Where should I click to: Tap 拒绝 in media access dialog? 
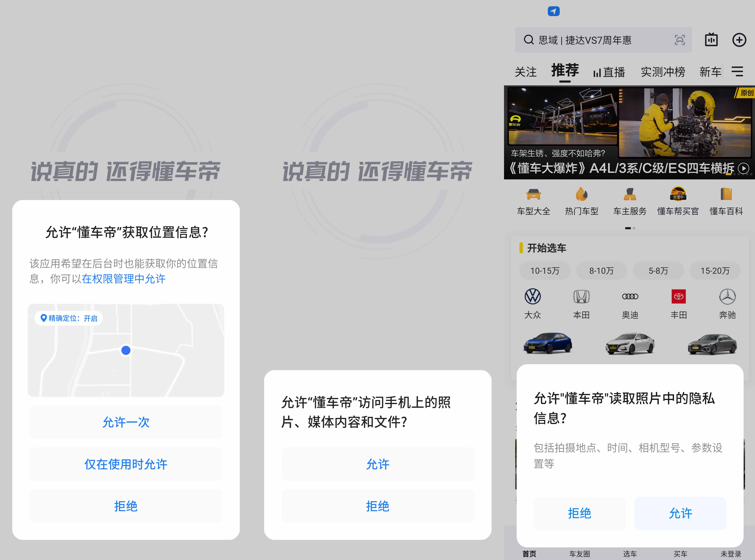point(378,506)
